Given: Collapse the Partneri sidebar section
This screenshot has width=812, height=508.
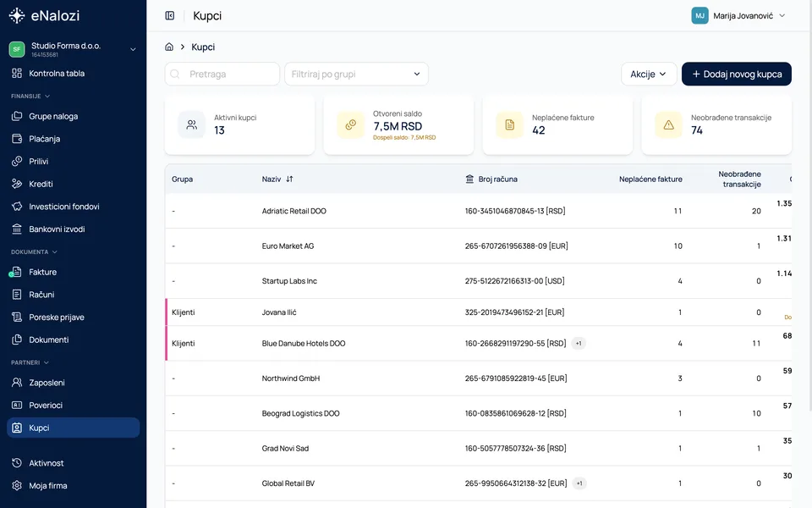Looking at the screenshot, I should pos(30,362).
